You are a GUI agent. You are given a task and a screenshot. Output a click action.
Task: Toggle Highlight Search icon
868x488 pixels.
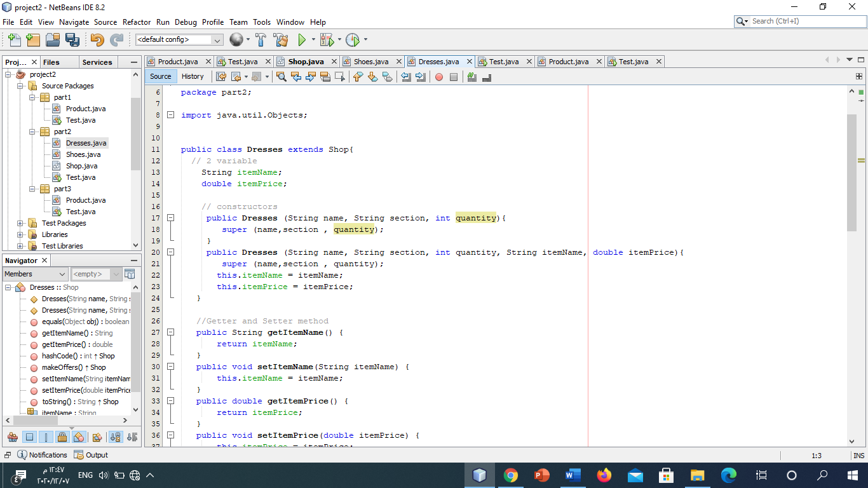tap(325, 77)
